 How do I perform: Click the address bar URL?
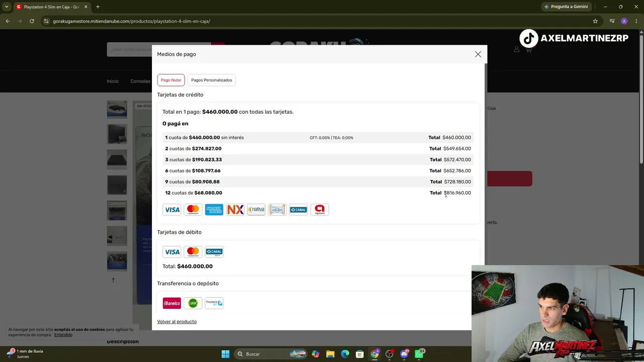131,21
